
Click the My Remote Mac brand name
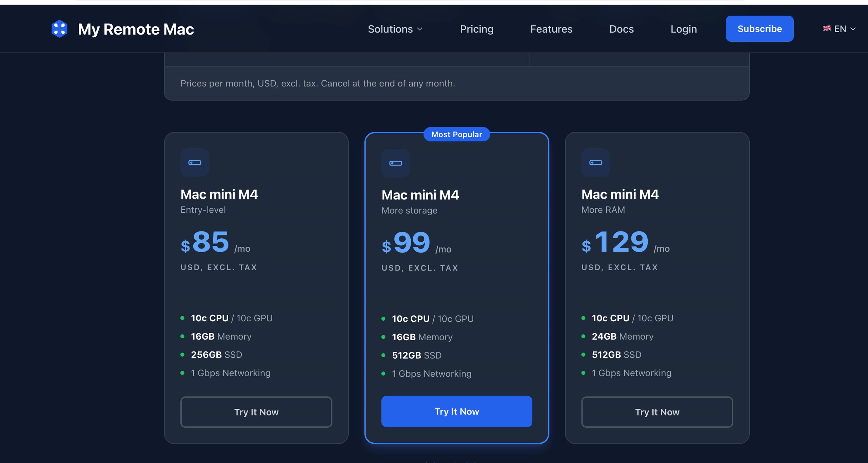[136, 29]
